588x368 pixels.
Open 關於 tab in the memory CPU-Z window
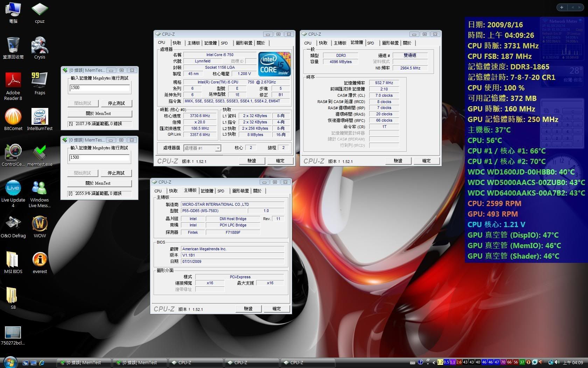click(407, 43)
